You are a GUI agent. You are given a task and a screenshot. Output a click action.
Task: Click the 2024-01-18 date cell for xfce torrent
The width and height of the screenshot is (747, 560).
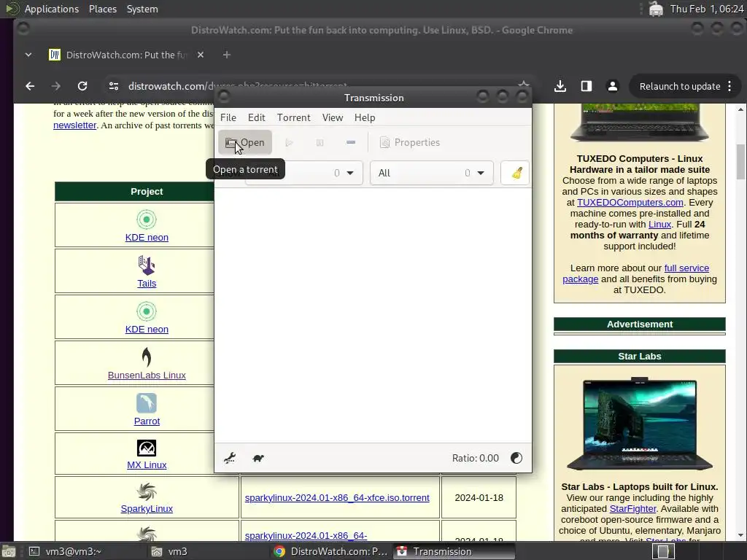pyautogui.click(x=479, y=497)
